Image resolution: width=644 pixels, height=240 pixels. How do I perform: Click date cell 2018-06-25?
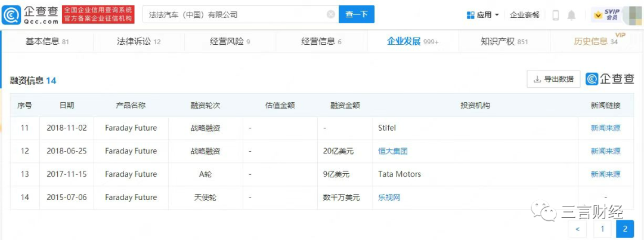(x=67, y=151)
